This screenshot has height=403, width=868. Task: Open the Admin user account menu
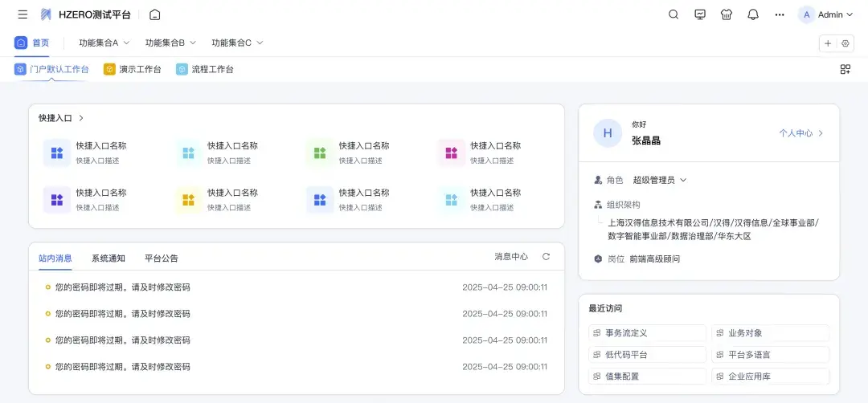pyautogui.click(x=826, y=14)
